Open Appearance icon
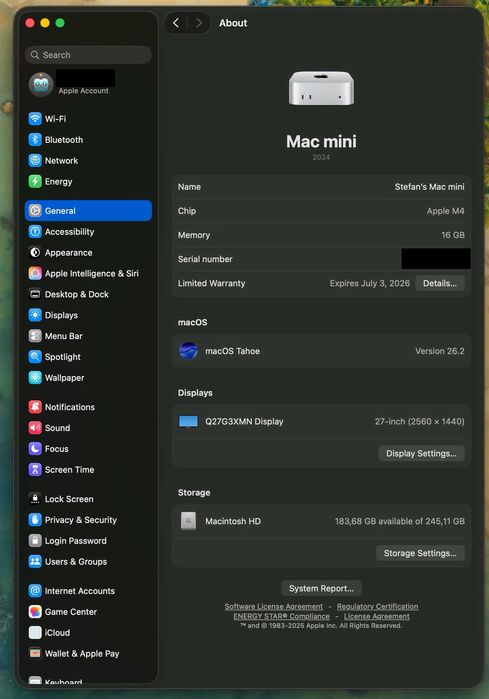The width and height of the screenshot is (489, 699). click(x=35, y=252)
